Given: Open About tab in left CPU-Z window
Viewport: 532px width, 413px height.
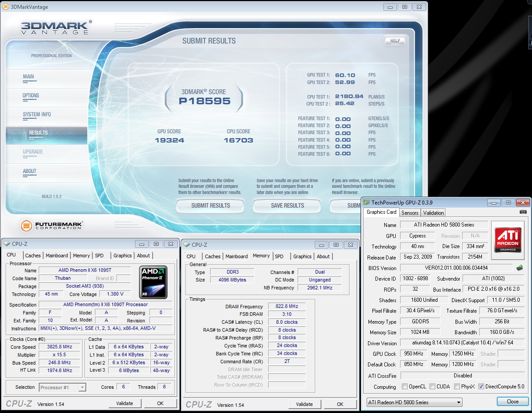Looking at the screenshot, I should [143, 256].
